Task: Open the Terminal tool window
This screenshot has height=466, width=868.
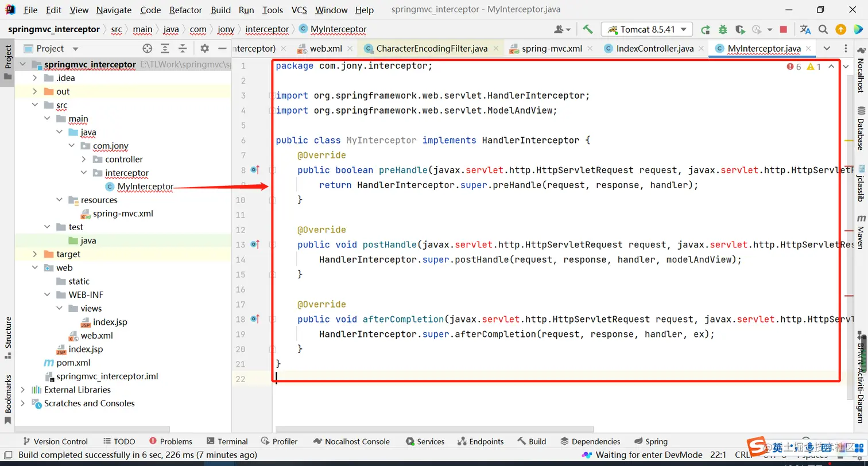Action: tap(226, 441)
